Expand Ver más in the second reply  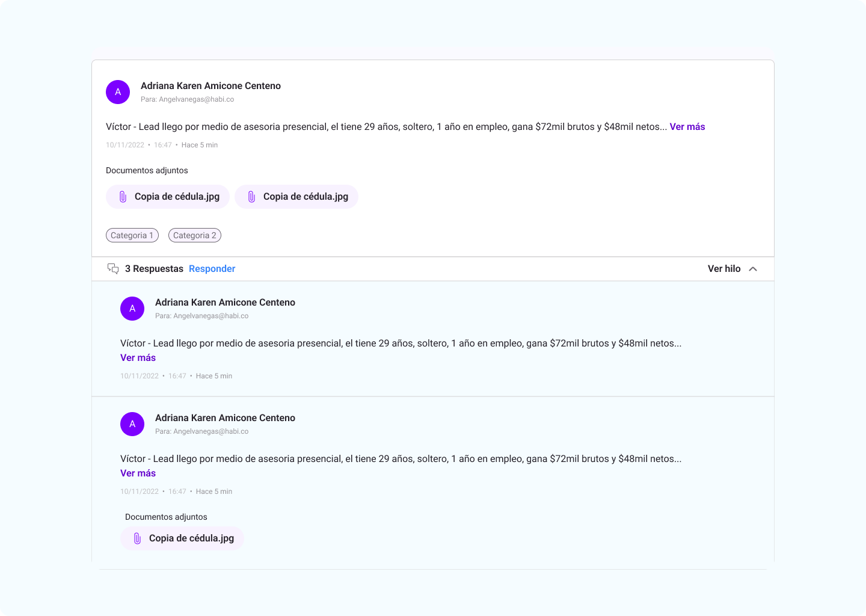[x=138, y=473]
